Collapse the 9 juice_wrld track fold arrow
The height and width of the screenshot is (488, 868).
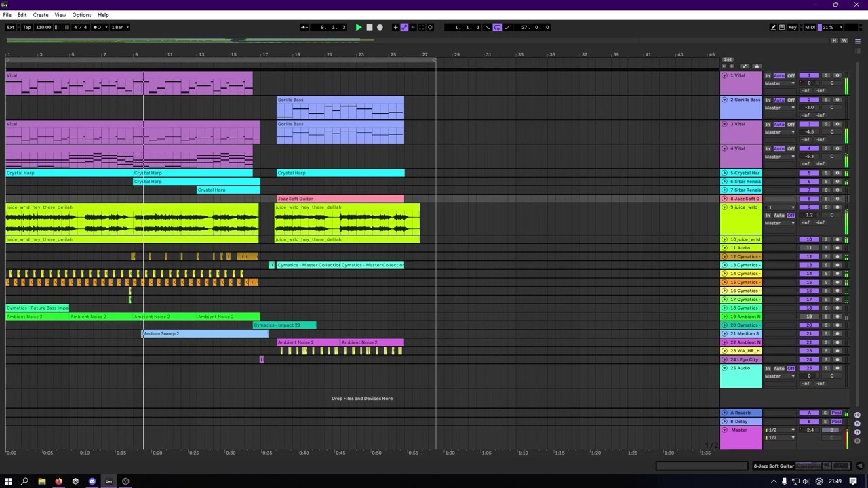[x=724, y=207]
